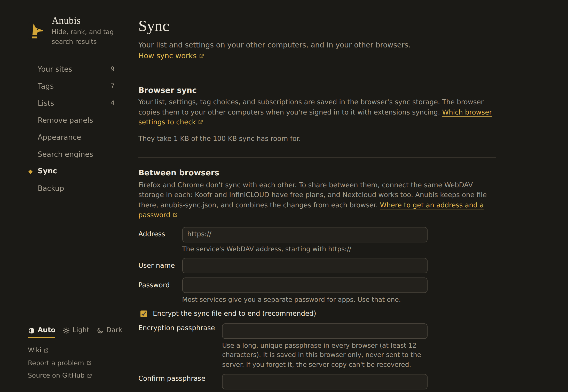Click the Anubis title text
The width and height of the screenshot is (568, 392).
[66, 21]
